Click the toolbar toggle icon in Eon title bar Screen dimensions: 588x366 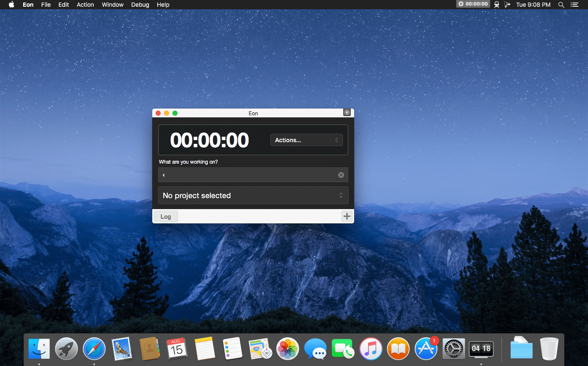347,113
